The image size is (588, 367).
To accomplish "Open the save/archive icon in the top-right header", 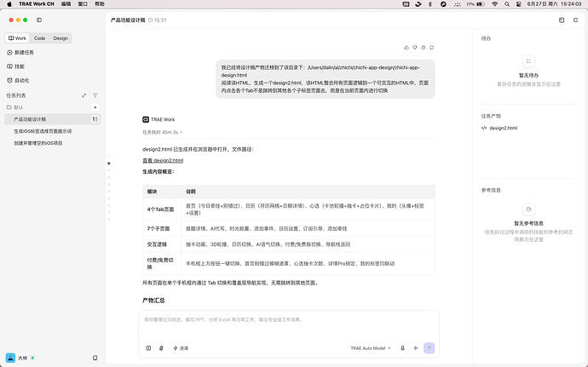I will pyautogui.click(x=562, y=20).
